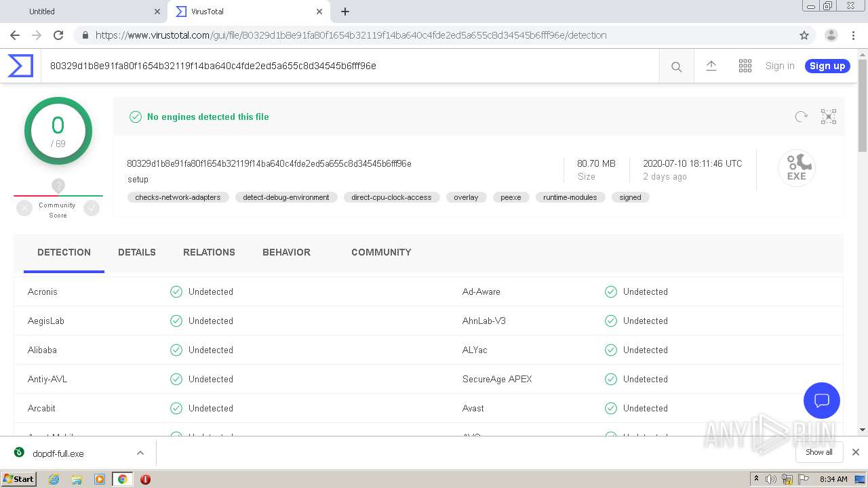The image size is (868, 488).
Task: Open the chat bubble button
Action: point(821,400)
